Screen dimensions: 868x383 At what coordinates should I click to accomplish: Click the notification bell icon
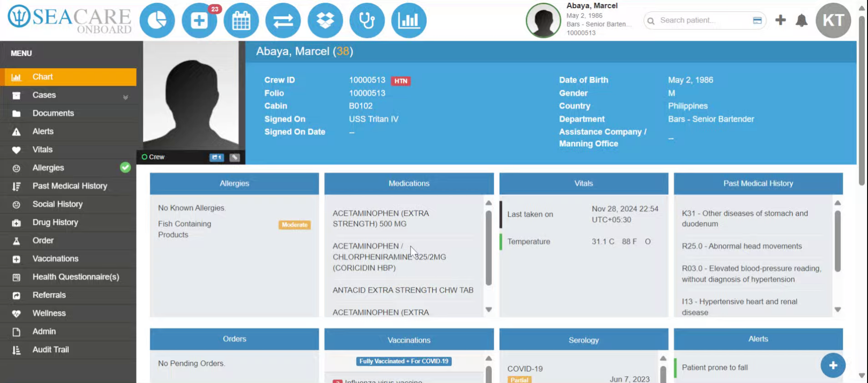(x=802, y=20)
